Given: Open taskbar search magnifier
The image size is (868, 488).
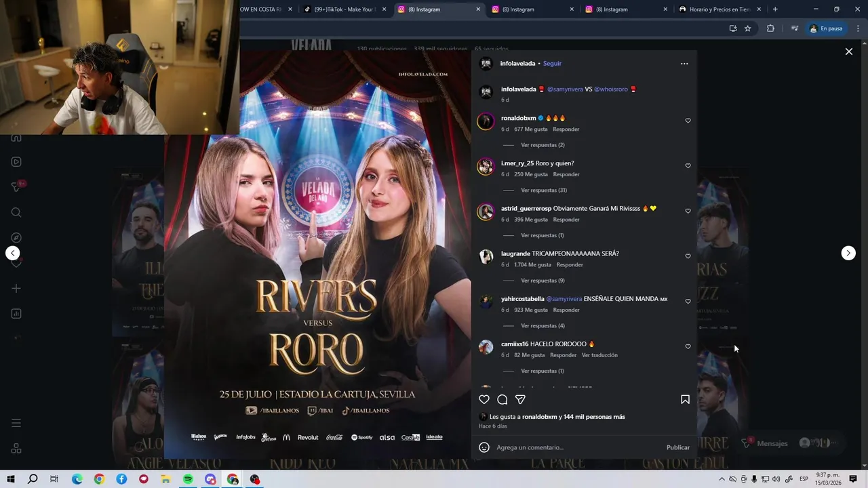Looking at the screenshot, I should coord(33,479).
